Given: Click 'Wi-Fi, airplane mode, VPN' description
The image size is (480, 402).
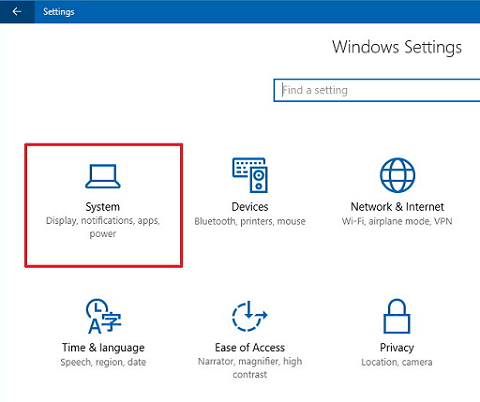Looking at the screenshot, I should tap(397, 221).
